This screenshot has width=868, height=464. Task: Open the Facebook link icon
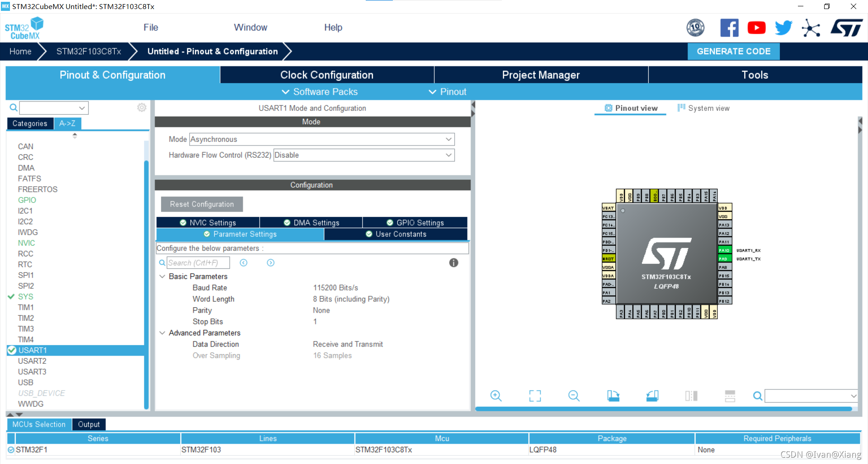[729, 28]
